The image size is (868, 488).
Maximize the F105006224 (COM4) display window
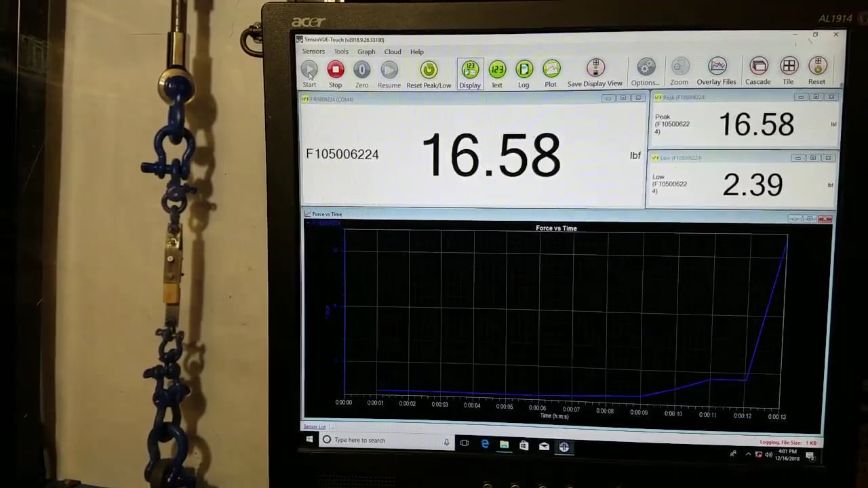point(623,98)
